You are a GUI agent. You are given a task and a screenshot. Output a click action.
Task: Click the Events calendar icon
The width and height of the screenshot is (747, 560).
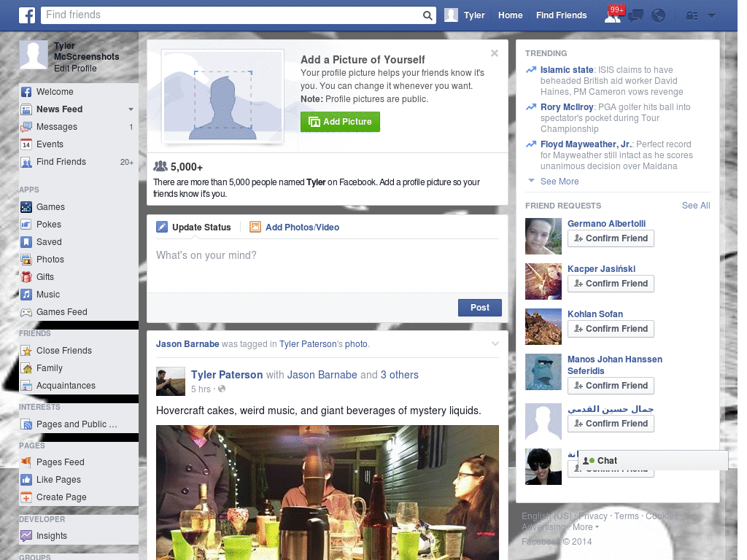pos(26,144)
